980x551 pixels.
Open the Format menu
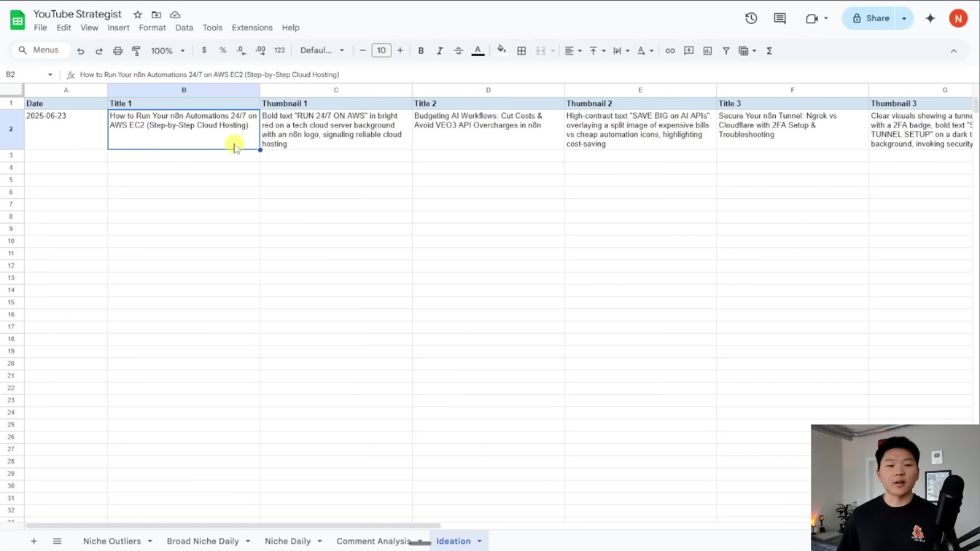coord(152,28)
